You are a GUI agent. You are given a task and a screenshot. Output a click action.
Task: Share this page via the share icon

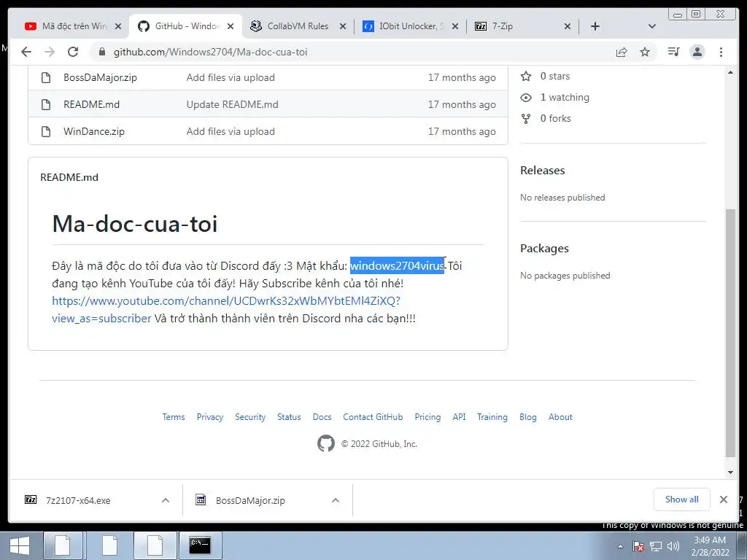click(622, 52)
